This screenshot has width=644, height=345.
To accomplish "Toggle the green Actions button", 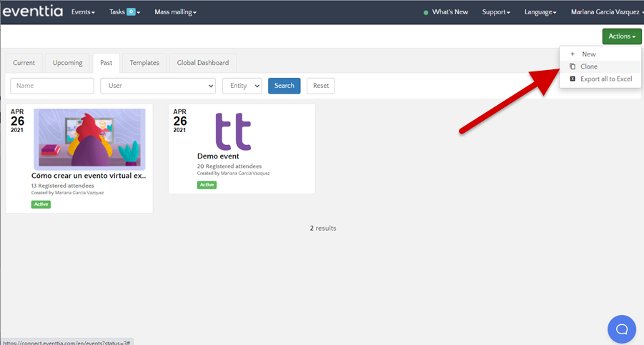I will [621, 36].
